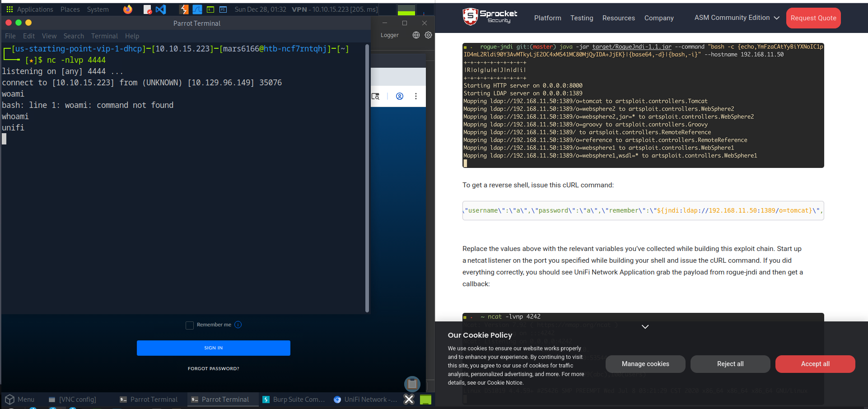Click the globe icon beside Logger
Image resolution: width=868 pixels, height=409 pixels.
tap(415, 35)
